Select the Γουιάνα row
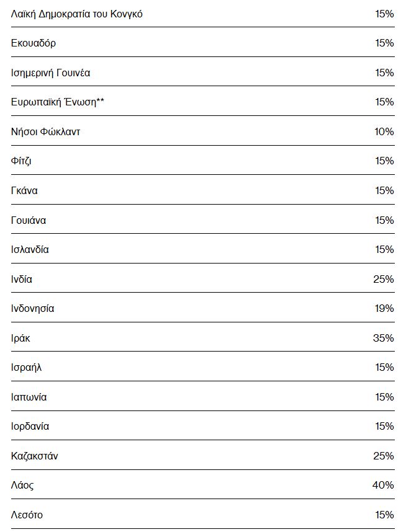The image size is (406, 532). [203, 219]
